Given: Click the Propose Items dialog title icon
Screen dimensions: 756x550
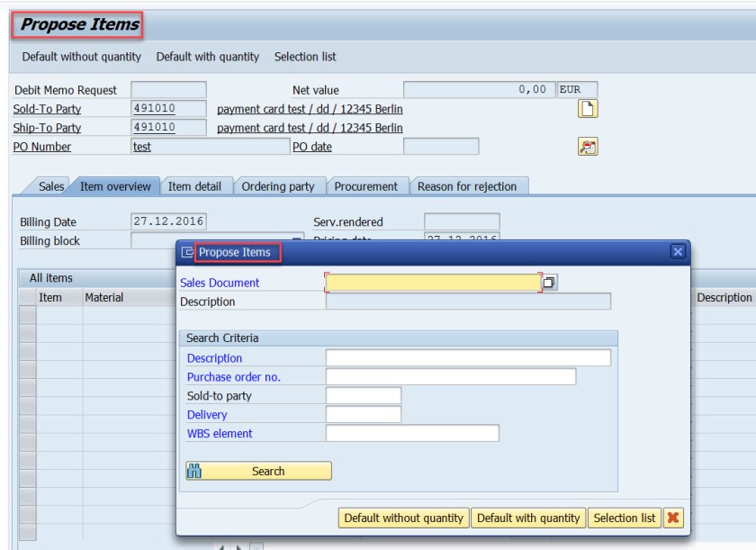Looking at the screenshot, I should click(x=187, y=252).
